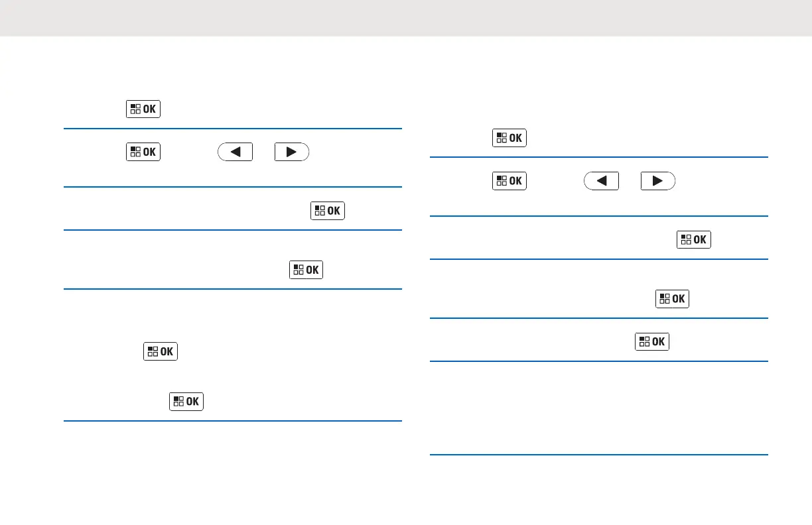Click the fourth OK icon in the right column

coord(672,298)
